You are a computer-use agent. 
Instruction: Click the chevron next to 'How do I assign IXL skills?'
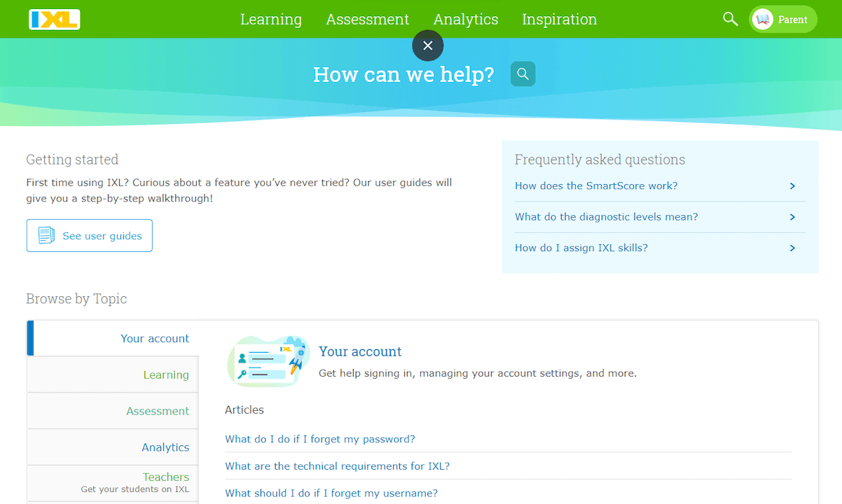[x=792, y=248]
